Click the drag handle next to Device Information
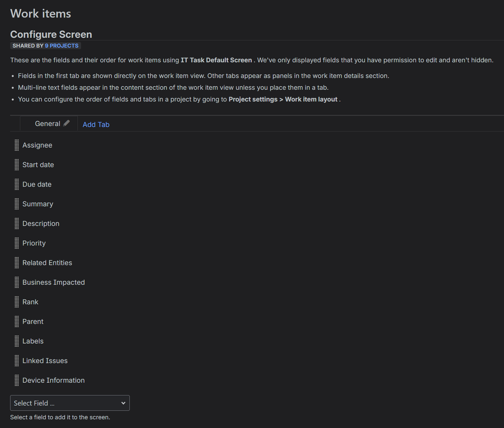Viewport: 504px width, 428px height. point(16,380)
